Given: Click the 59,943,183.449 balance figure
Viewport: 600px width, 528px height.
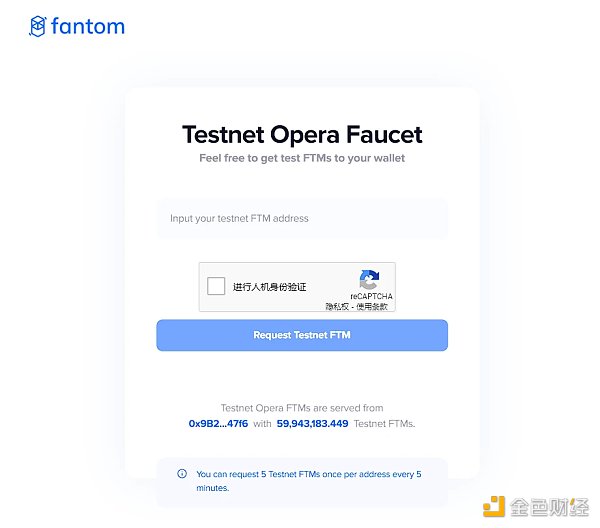Looking at the screenshot, I should coord(312,424).
